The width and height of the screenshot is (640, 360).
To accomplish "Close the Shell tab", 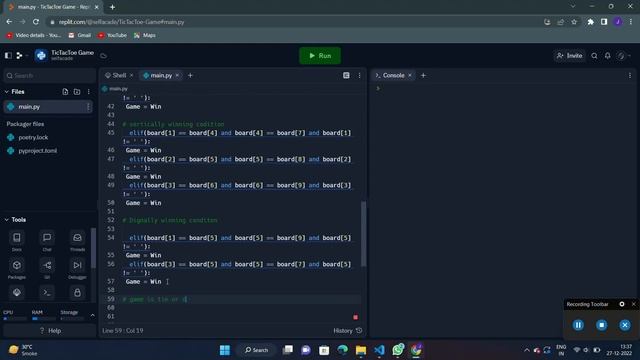I will tap(131, 75).
